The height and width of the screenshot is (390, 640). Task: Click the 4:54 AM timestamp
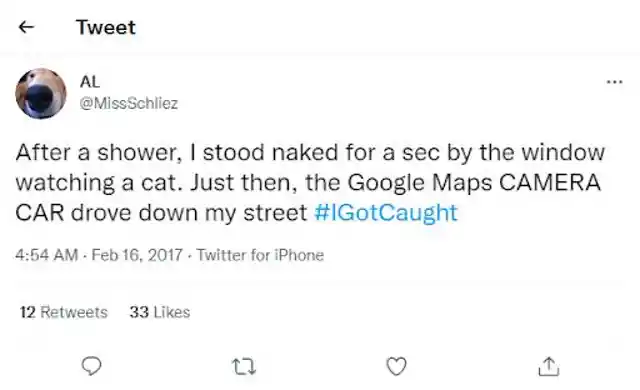click(47, 255)
